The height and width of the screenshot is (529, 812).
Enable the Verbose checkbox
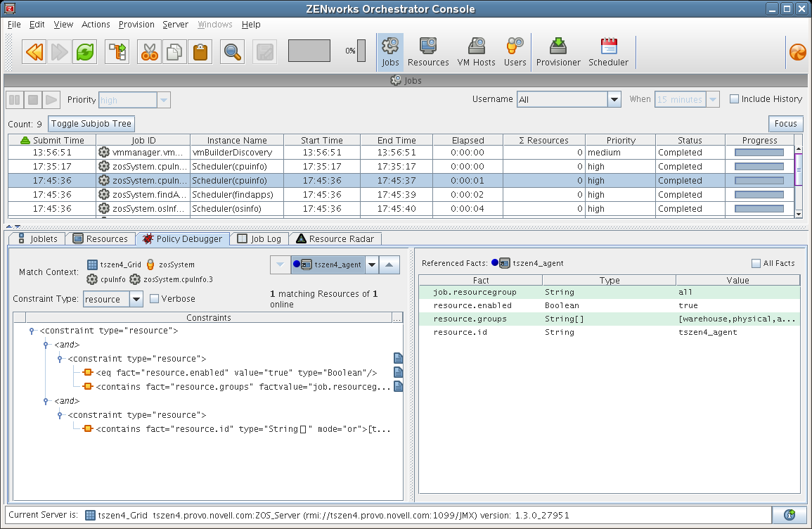tap(154, 298)
